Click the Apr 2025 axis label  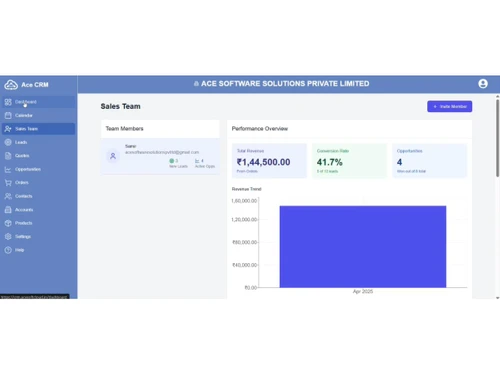point(363,292)
